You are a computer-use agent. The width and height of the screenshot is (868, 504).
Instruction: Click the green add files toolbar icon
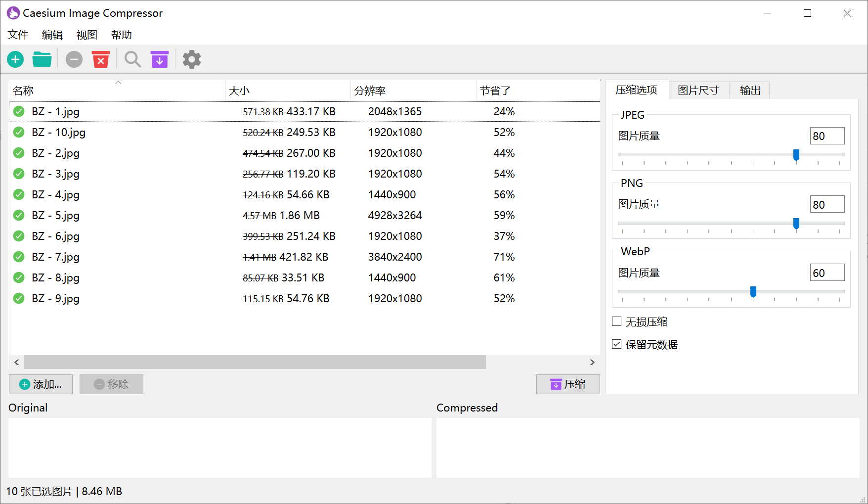[15, 60]
